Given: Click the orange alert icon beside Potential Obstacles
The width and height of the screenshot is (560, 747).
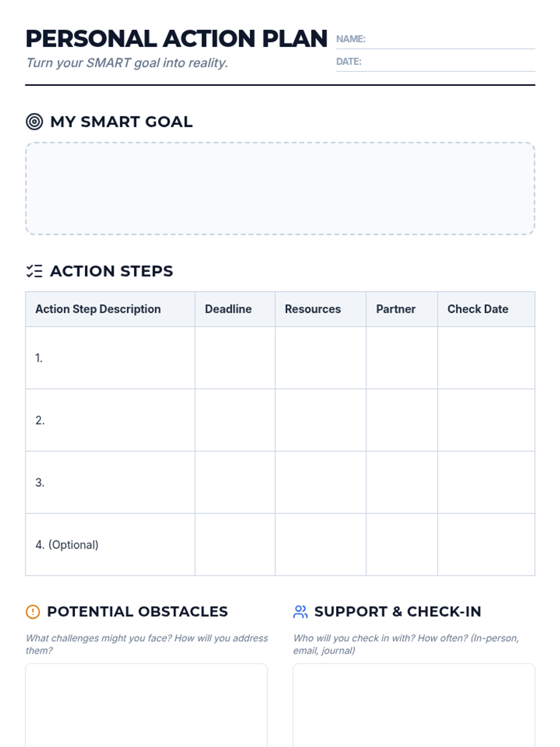Looking at the screenshot, I should pos(33,612).
